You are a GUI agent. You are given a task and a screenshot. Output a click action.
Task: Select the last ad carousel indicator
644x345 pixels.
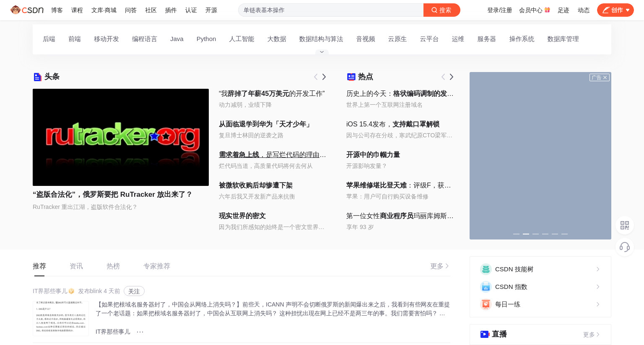point(564,234)
